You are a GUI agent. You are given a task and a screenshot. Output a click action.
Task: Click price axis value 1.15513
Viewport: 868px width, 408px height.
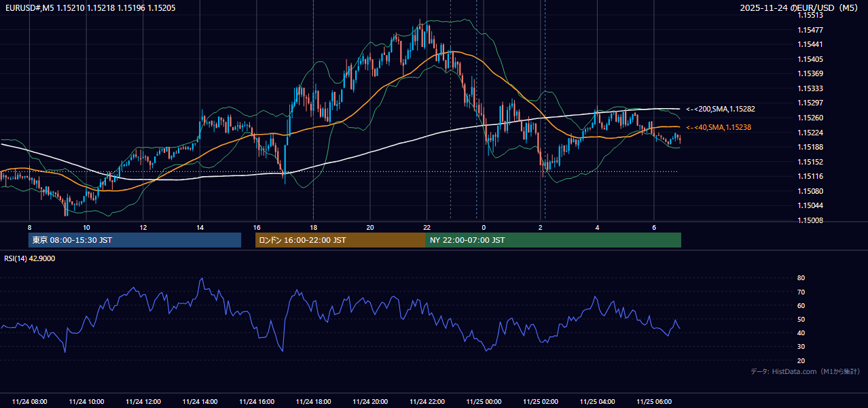click(x=810, y=15)
